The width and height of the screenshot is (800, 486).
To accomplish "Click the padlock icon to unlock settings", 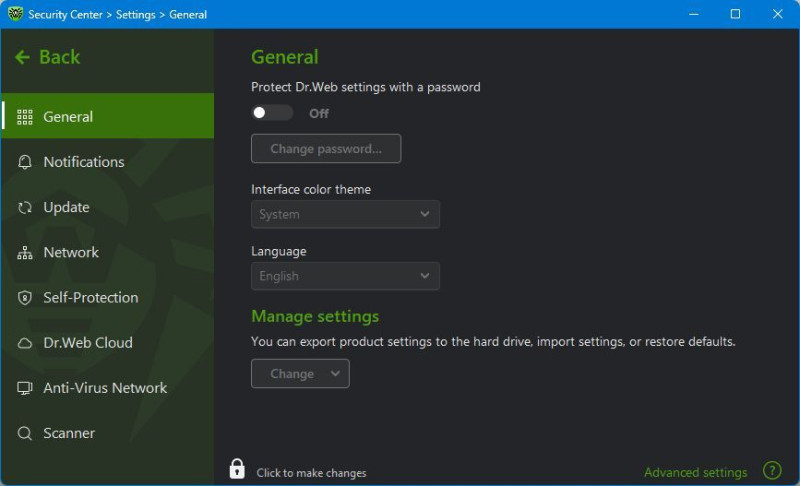I will tap(237, 468).
